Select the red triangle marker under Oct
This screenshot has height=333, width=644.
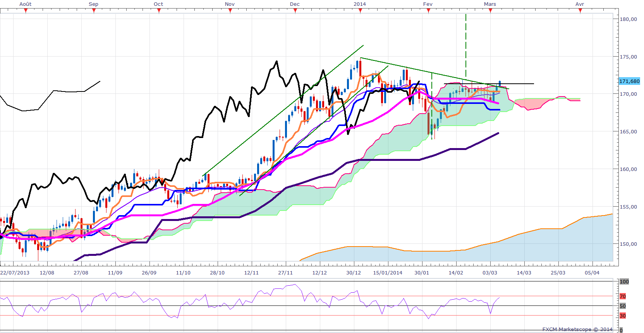tap(159, 11)
